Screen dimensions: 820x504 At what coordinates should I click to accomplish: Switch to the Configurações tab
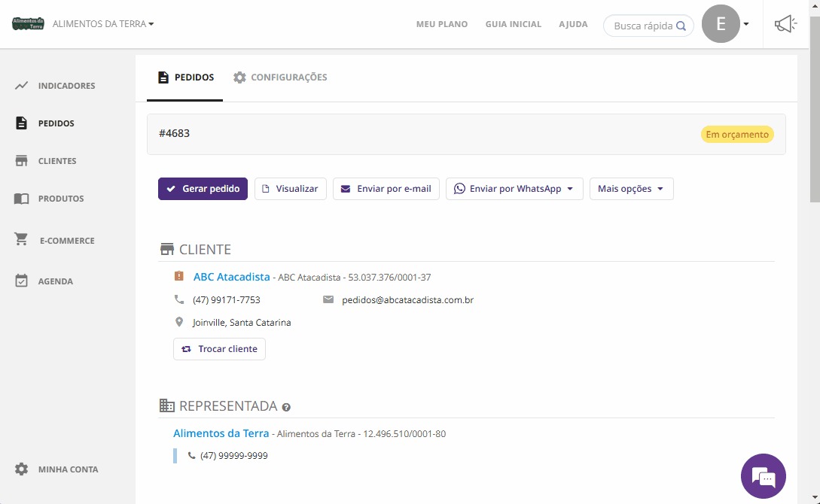280,77
